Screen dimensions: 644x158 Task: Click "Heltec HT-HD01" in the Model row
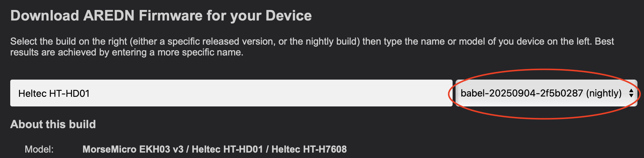click(x=227, y=149)
